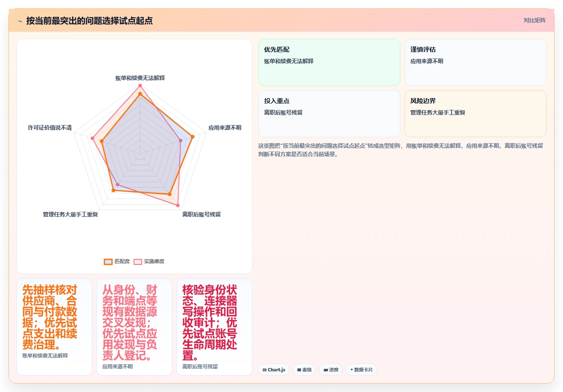The image size is (563, 392).
Task: Click the 账单和续费无法解释 radar axis label
Action: pyautogui.click(x=140, y=78)
